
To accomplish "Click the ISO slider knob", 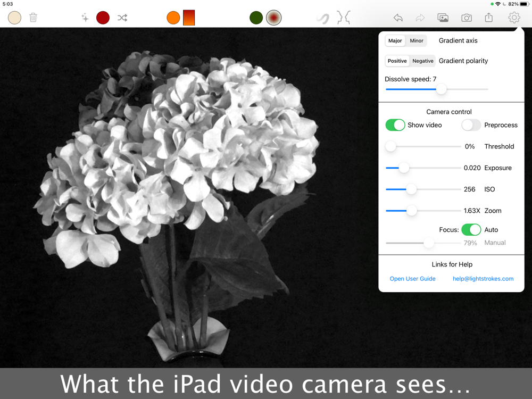I will (411, 189).
